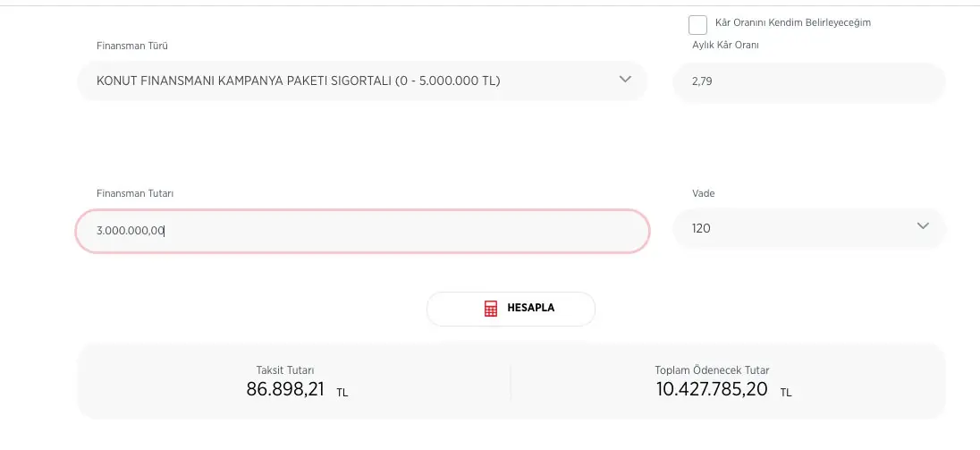Select the Taksit Tutarı amount 86.898,21
The width and height of the screenshot is (980, 450).
point(285,389)
